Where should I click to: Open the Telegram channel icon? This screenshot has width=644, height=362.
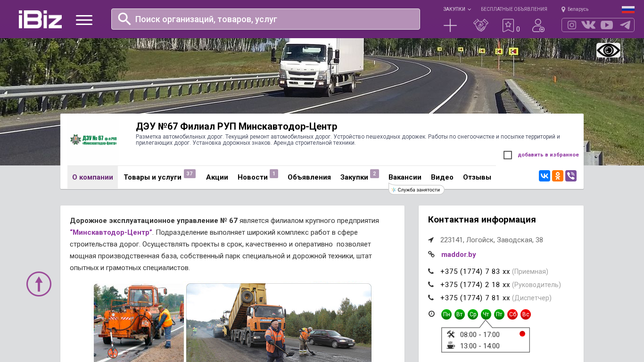click(625, 25)
